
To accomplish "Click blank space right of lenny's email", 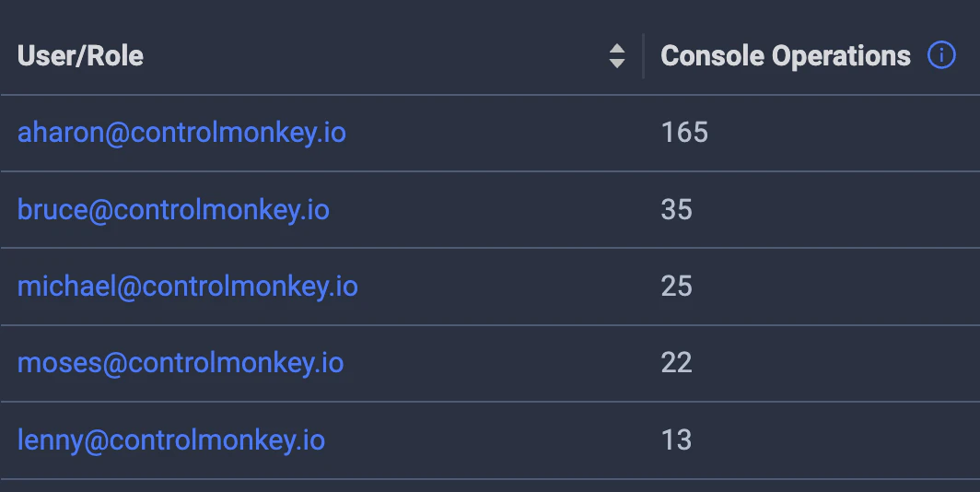I will [x=479, y=439].
